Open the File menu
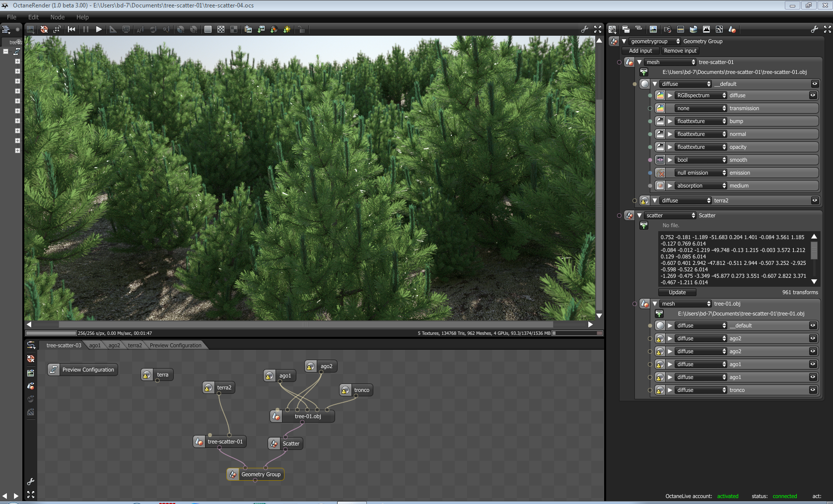Viewport: 833px width, 504px height. (x=11, y=17)
